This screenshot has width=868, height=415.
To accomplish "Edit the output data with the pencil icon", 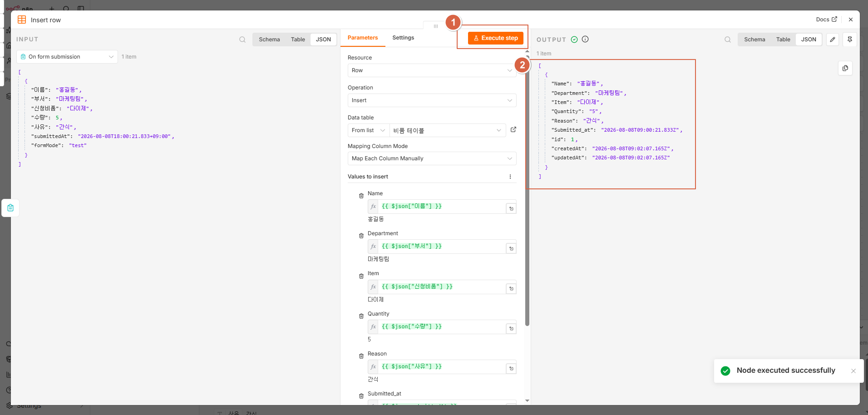I will [833, 40].
